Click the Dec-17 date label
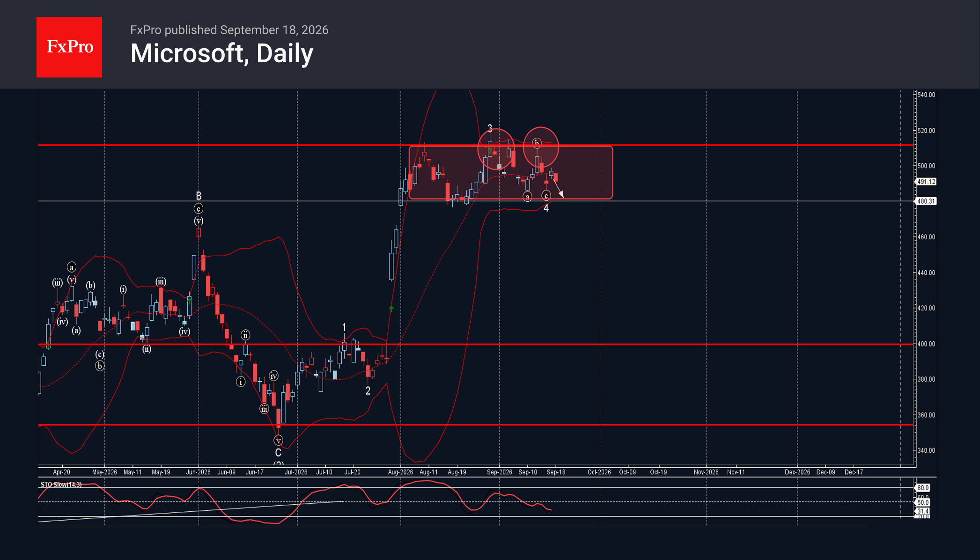This screenshot has width=980, height=560. coord(854,472)
